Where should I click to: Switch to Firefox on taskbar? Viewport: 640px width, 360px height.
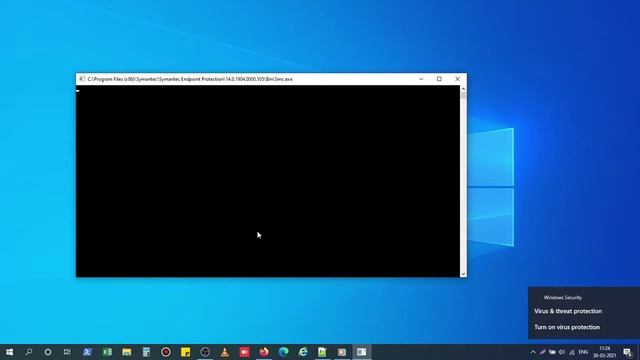(x=264, y=352)
